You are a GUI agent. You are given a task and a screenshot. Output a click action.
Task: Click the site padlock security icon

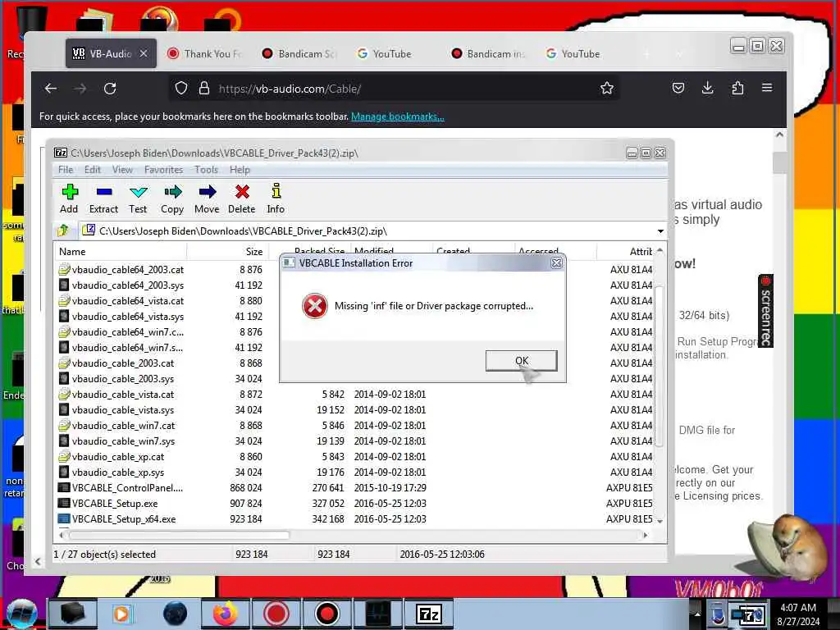(x=204, y=88)
